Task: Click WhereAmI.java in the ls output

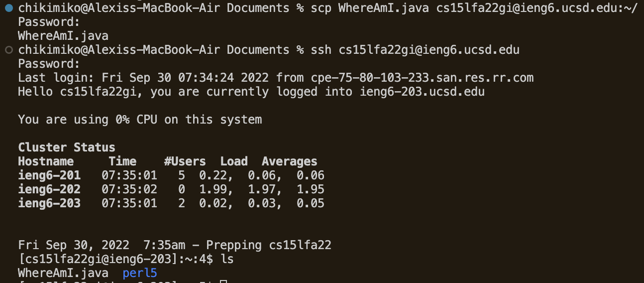Action: pos(63,273)
